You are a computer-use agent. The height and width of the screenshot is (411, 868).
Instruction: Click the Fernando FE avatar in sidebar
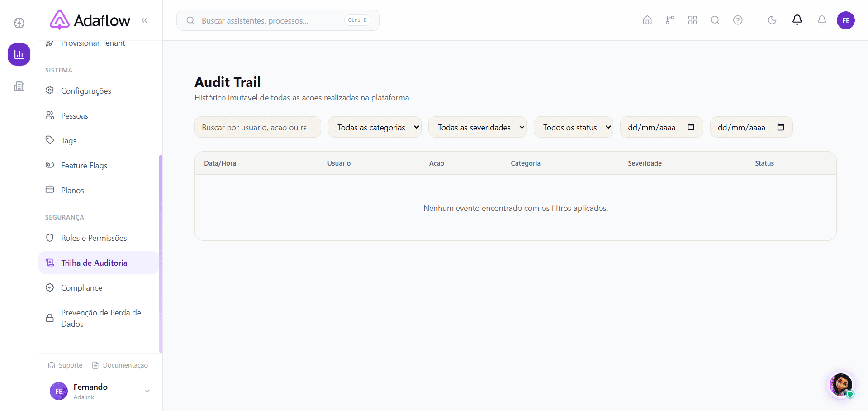[59, 391]
